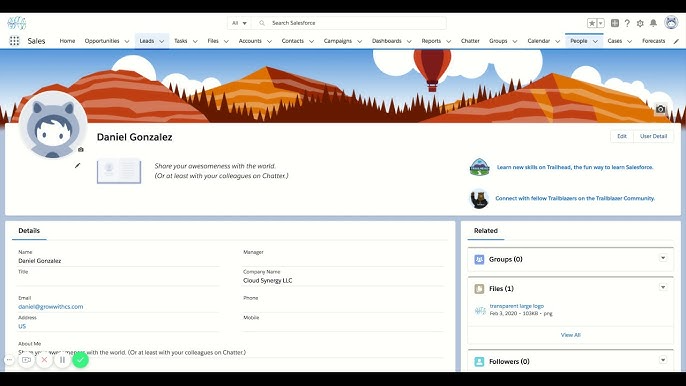The image size is (686, 386).
Task: Open the transparent large logo file thumbnail
Action: tap(480, 310)
